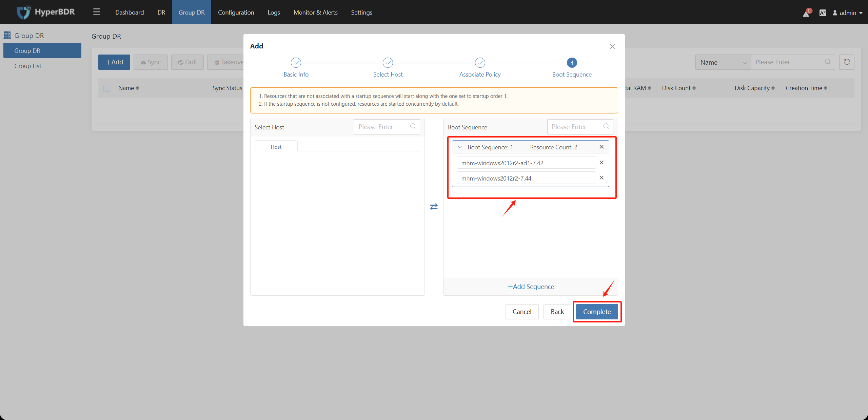The height and width of the screenshot is (420, 868).
Task: Click the Drill toolbar button
Action: click(188, 62)
